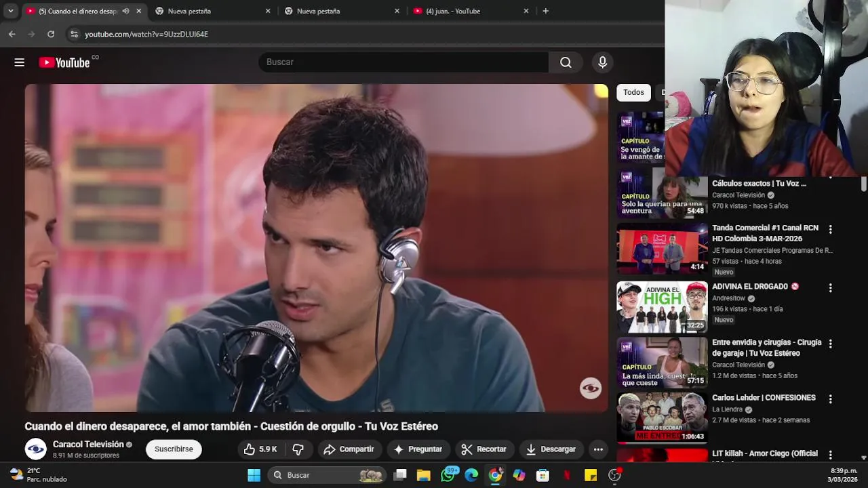The width and height of the screenshot is (868, 488).
Task: Open the Caracol Televisión channel name link
Action: [88, 445]
